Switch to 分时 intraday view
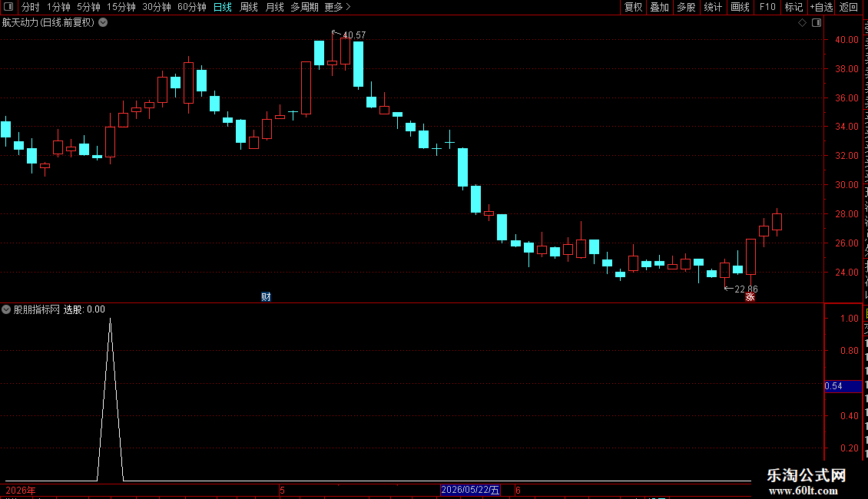This screenshot has width=868, height=499. click(31, 7)
